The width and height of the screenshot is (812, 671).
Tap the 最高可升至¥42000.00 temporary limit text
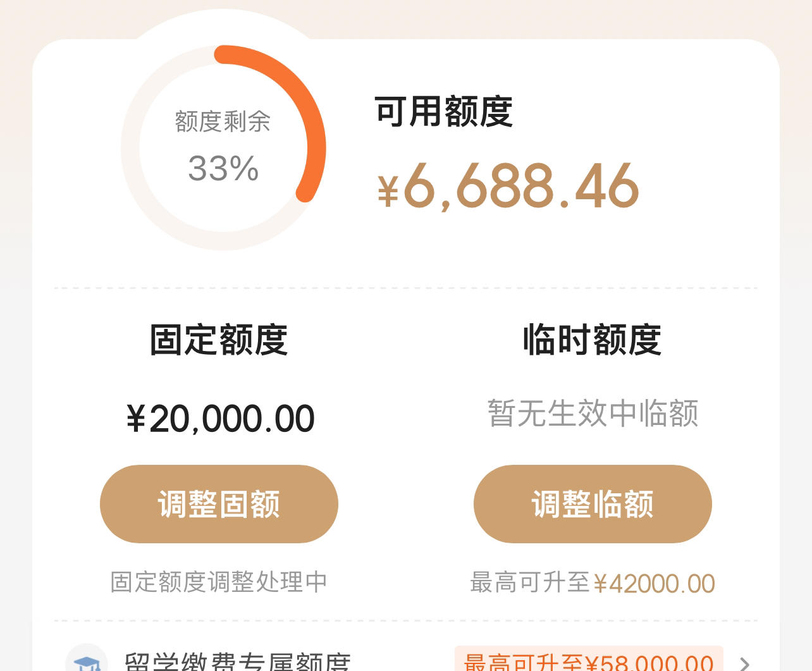pos(593,583)
